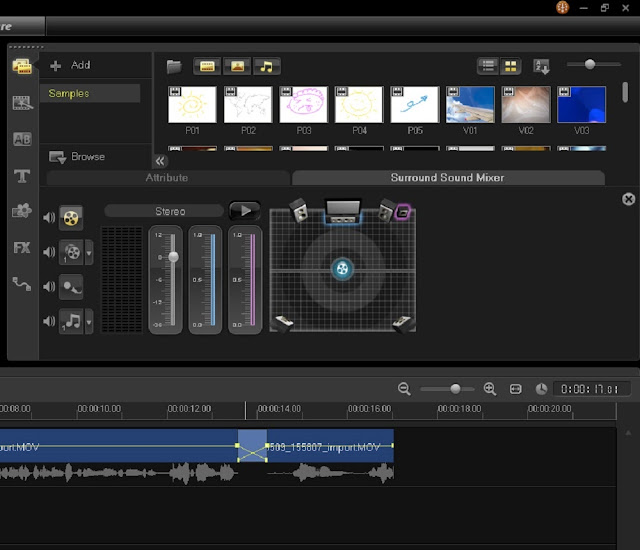Mute the music track speaker icon

[x=49, y=322]
